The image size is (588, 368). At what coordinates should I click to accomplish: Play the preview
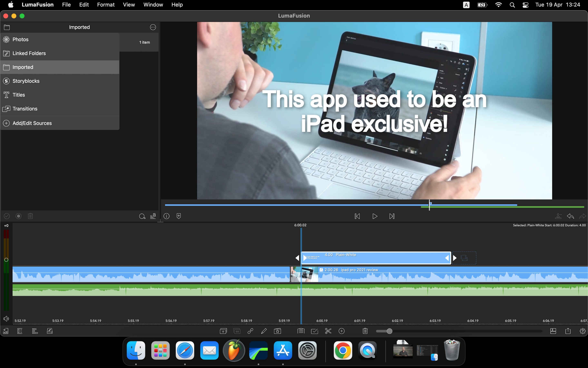tap(375, 216)
